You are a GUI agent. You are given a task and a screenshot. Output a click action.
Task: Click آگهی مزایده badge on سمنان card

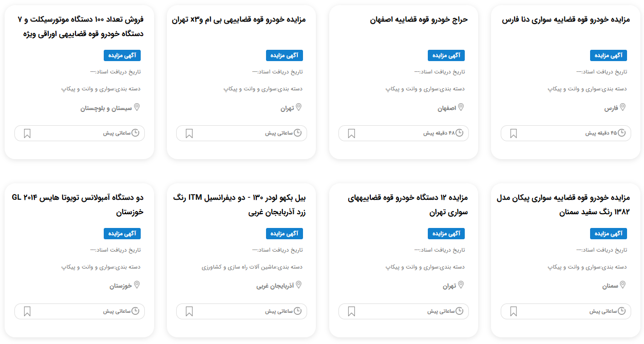(x=609, y=234)
